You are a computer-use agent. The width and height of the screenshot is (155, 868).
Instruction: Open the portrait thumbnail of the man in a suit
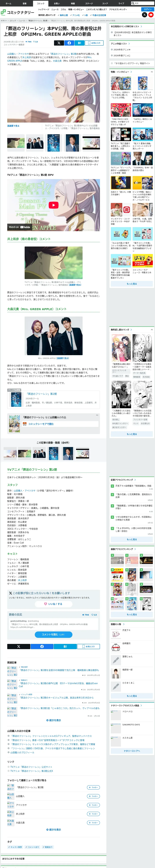coord(72,143)
